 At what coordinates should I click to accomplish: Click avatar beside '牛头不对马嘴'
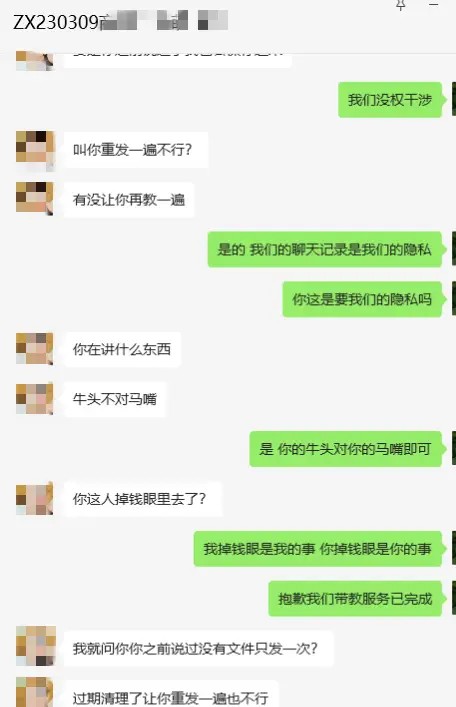point(35,399)
